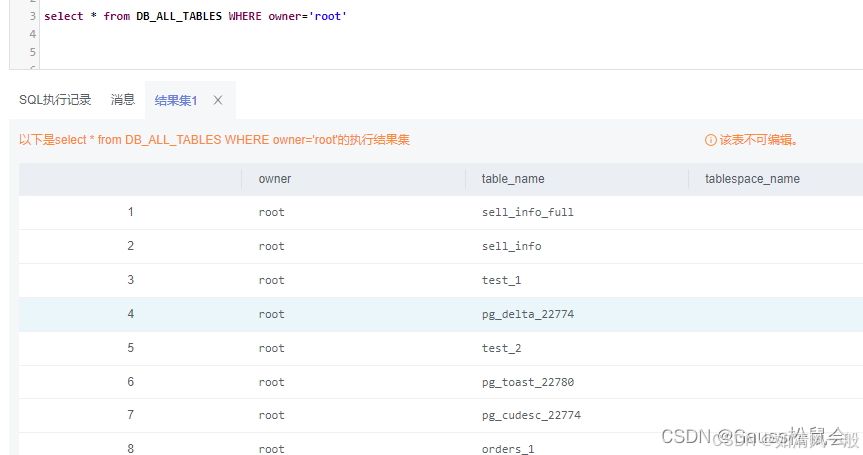Click the pg_cudesc_22774 cell
The height and width of the screenshot is (455, 863).
click(x=531, y=415)
